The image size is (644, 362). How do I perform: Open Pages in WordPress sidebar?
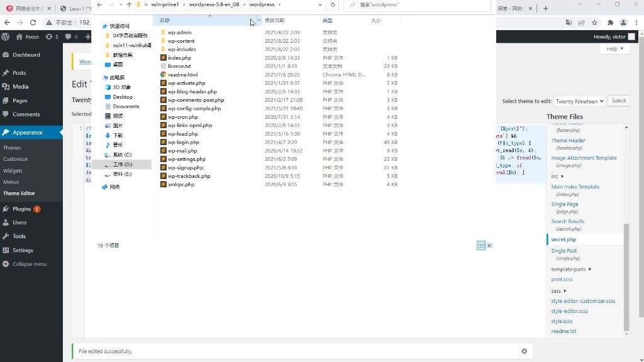pyautogui.click(x=19, y=101)
